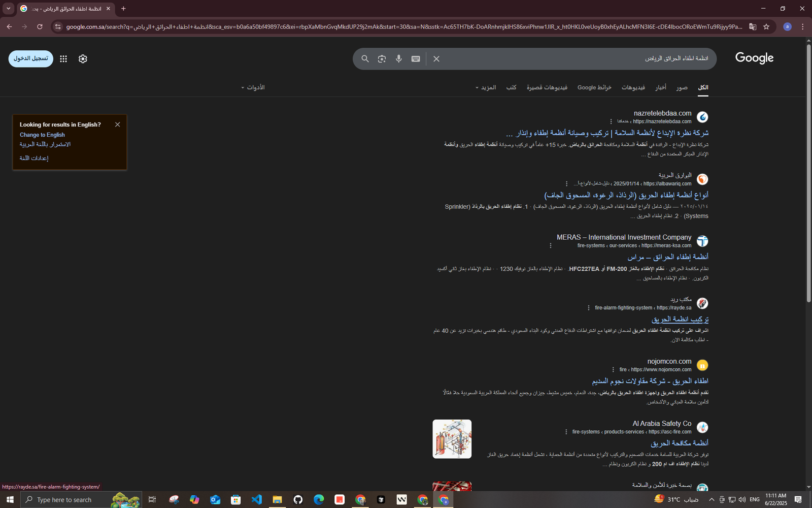Open the أنظمة إطفاء الحرائق – مراس result
This screenshot has width=812, height=508.
tap(668, 257)
